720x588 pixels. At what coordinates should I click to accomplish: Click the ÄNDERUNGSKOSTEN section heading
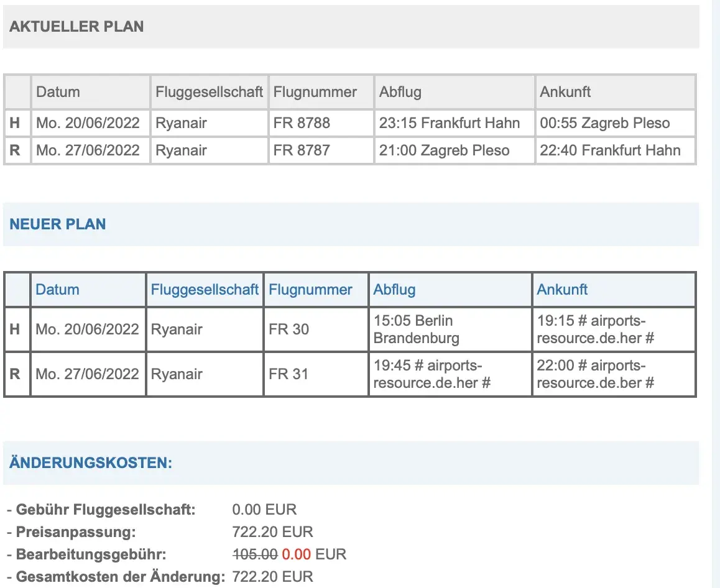click(x=91, y=463)
